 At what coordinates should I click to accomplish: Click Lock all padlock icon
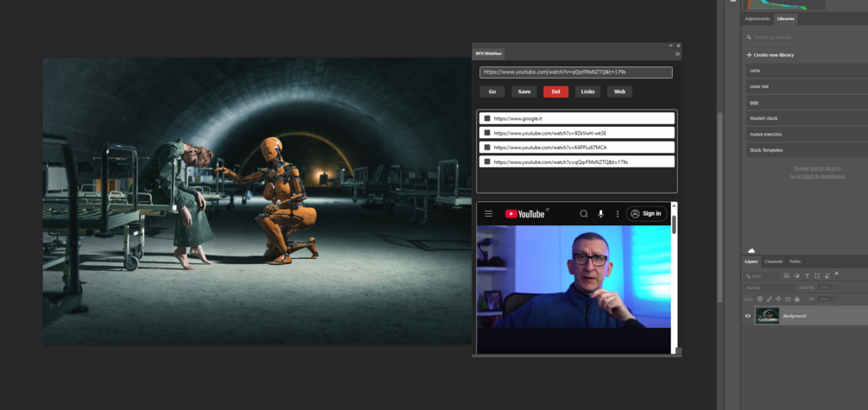coord(797,299)
